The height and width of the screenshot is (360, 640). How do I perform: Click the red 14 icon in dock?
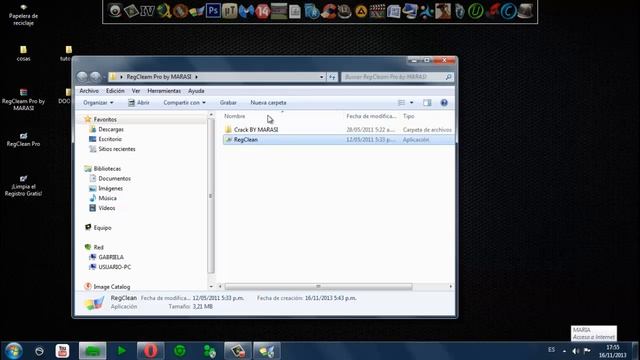pyautogui.click(x=262, y=11)
